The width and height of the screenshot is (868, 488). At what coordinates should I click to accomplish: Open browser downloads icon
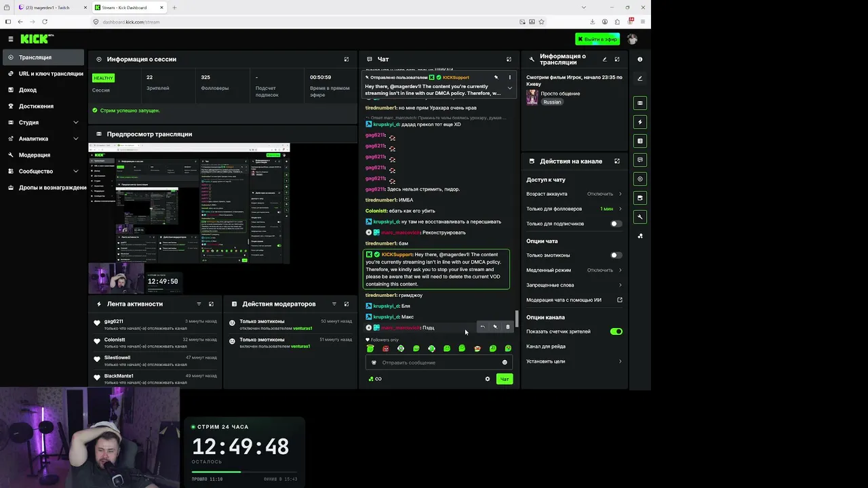(x=592, y=22)
